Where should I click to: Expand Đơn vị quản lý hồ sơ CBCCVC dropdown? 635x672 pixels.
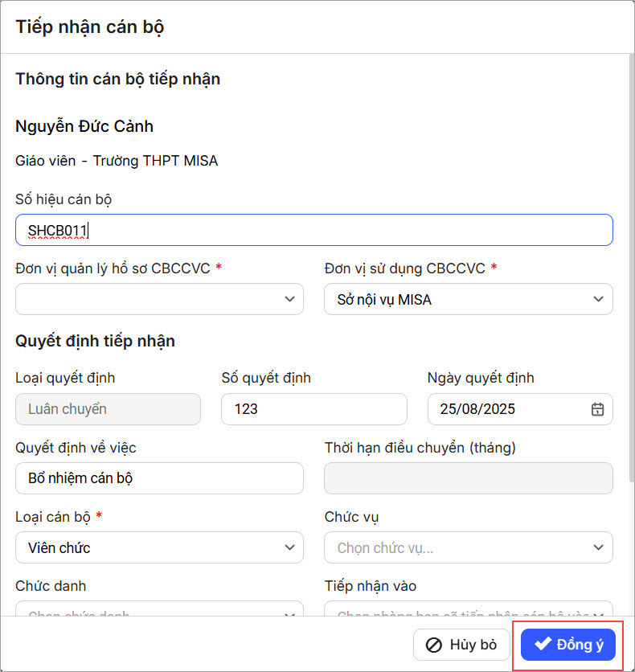click(x=159, y=299)
